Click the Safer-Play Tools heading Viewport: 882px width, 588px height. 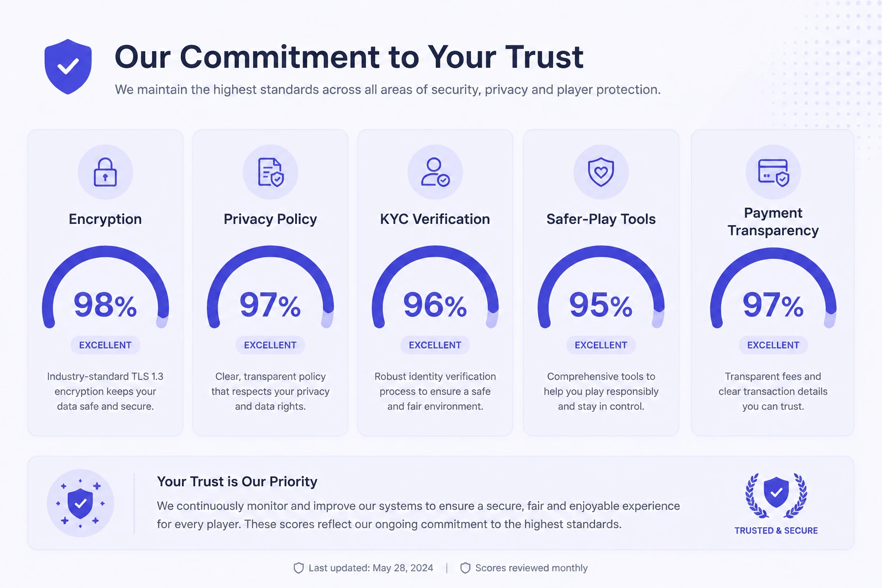pyautogui.click(x=601, y=219)
